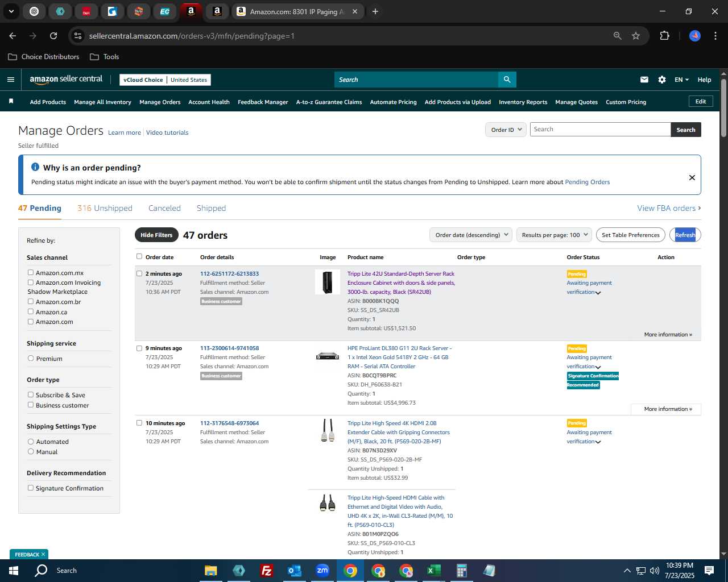728x582 pixels.
Task: Open the FileZilla taskbar icon
Action: (266, 571)
